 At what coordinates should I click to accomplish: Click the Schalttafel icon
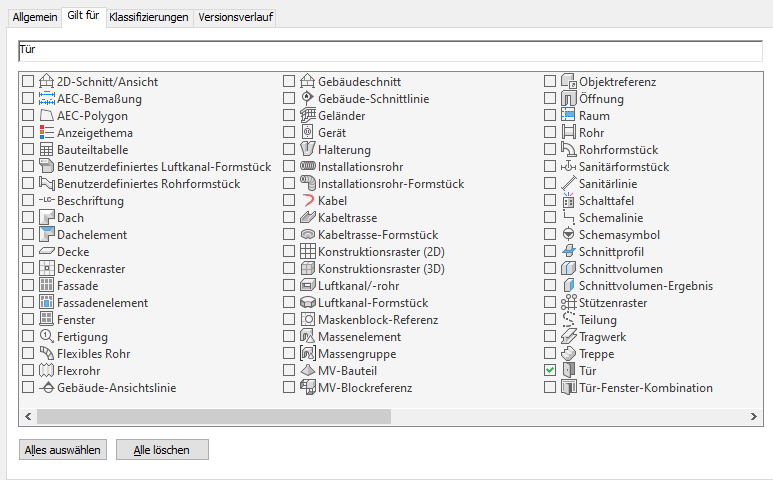(x=569, y=200)
